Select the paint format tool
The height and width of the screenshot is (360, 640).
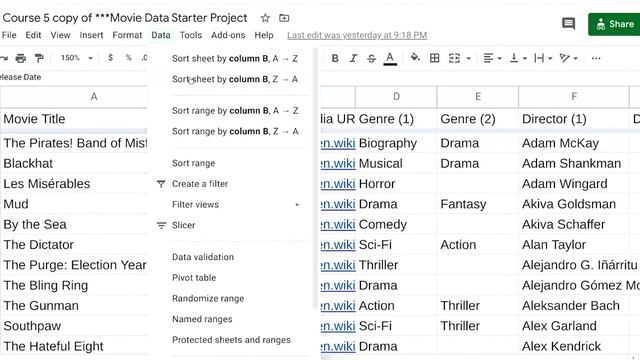(39, 58)
